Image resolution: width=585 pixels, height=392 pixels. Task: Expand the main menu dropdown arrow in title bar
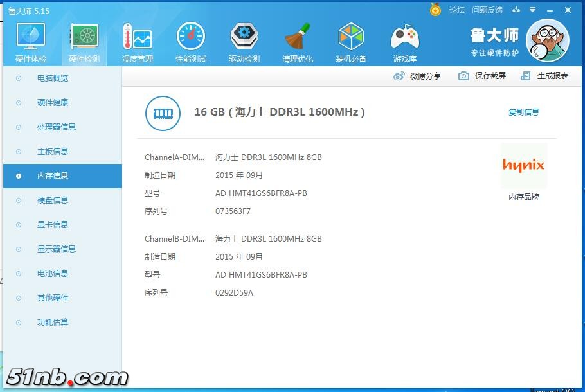click(x=532, y=10)
